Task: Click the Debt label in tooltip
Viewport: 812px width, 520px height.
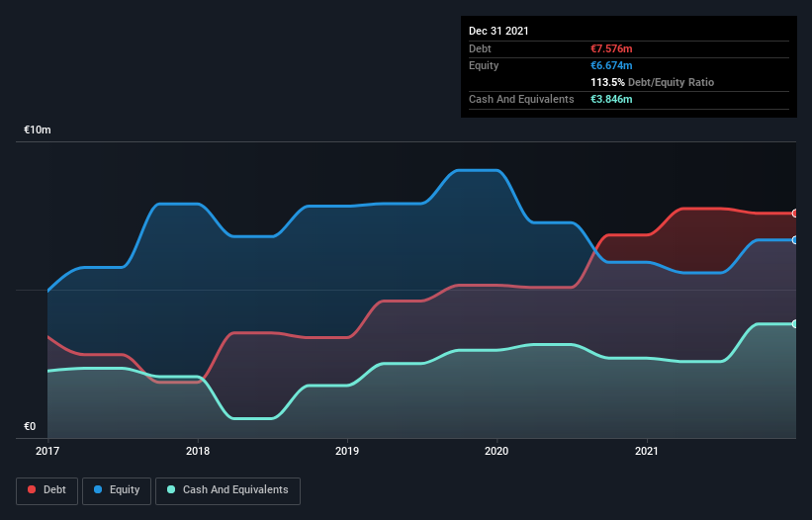Action: [x=480, y=48]
